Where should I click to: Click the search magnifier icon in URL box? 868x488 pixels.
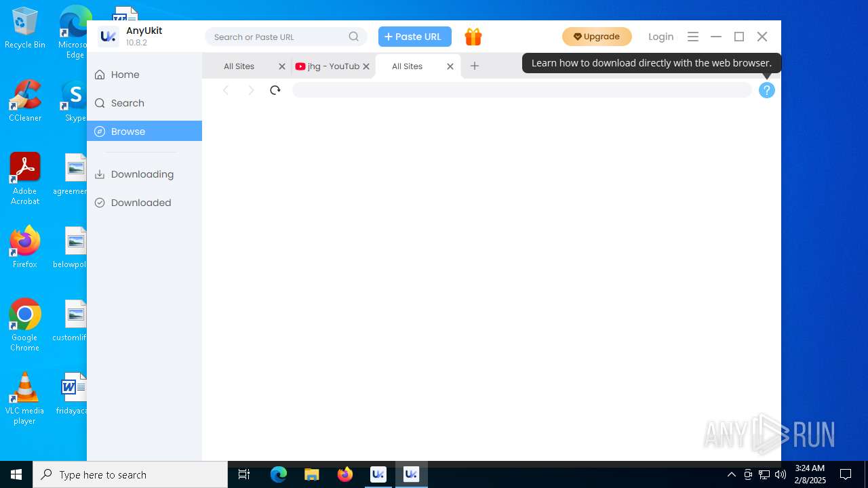click(x=354, y=37)
